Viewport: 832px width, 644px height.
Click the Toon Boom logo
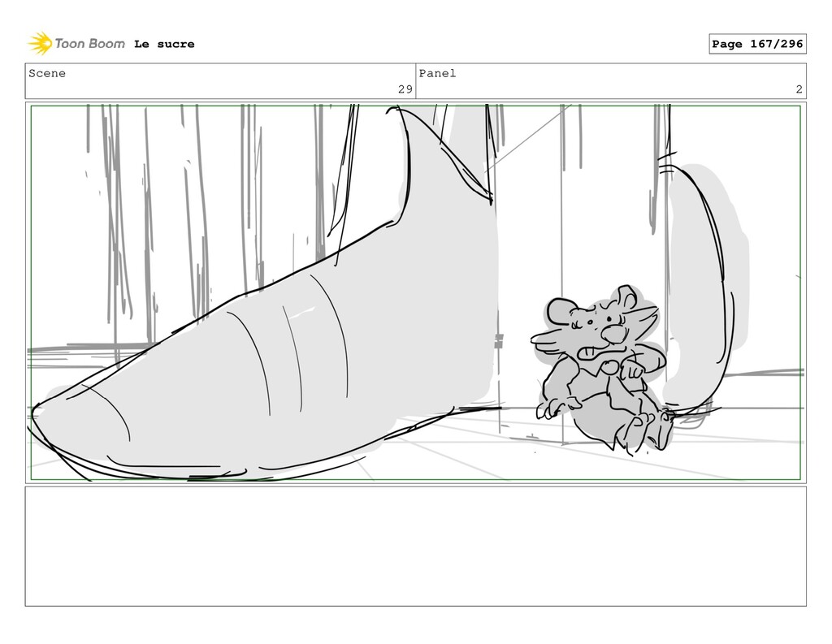pos(76,44)
